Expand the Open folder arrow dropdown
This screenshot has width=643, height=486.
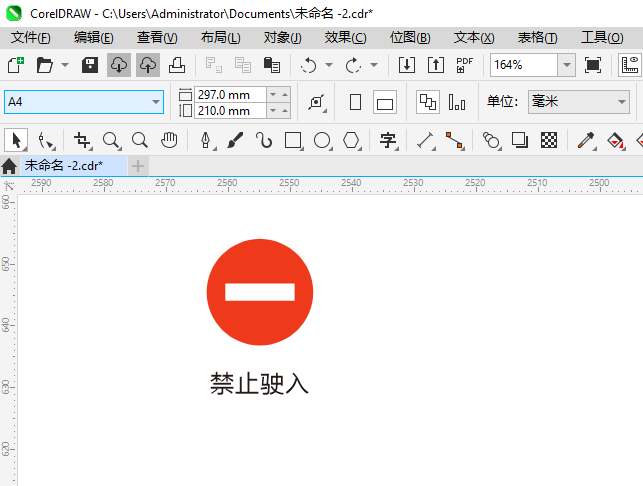tap(65, 65)
